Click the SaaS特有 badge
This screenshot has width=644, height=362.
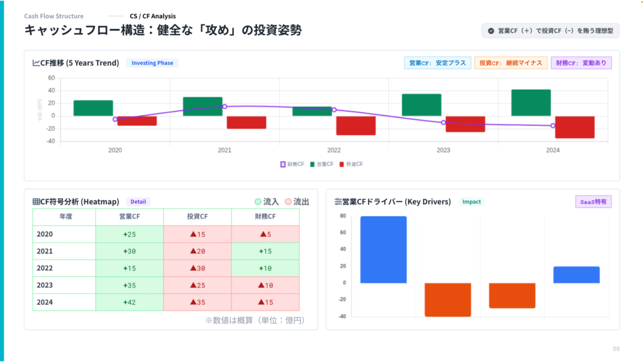(593, 202)
